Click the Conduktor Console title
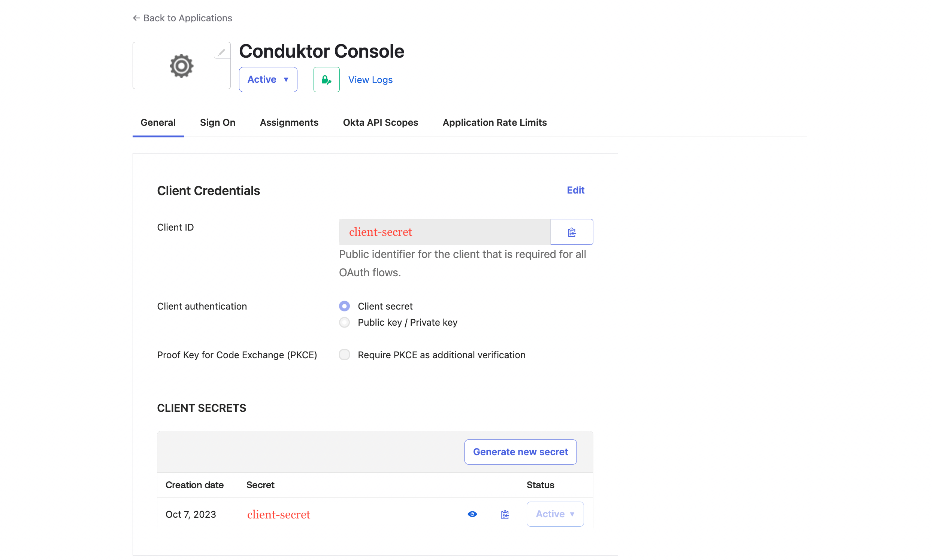The height and width of the screenshot is (560, 932). point(321,51)
